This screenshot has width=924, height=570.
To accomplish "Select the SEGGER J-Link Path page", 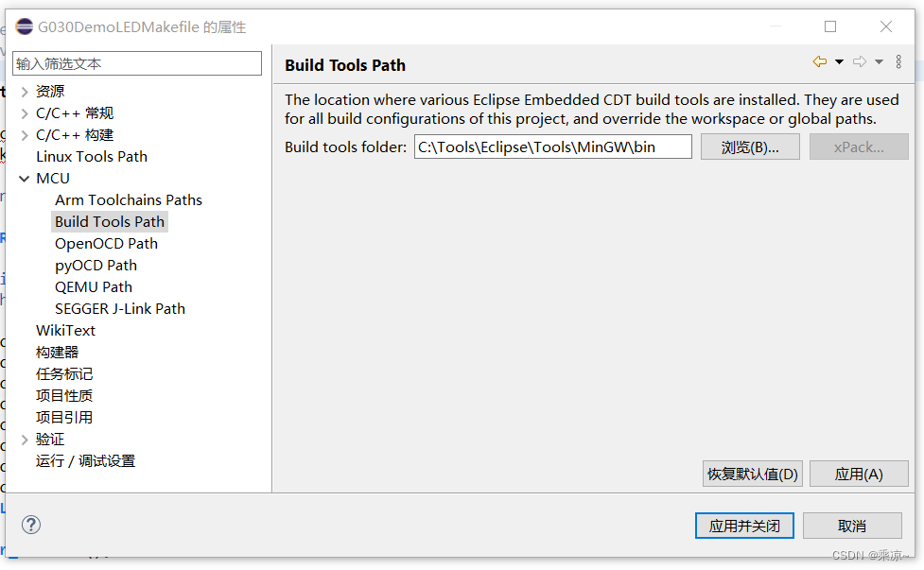I will pyautogui.click(x=118, y=308).
